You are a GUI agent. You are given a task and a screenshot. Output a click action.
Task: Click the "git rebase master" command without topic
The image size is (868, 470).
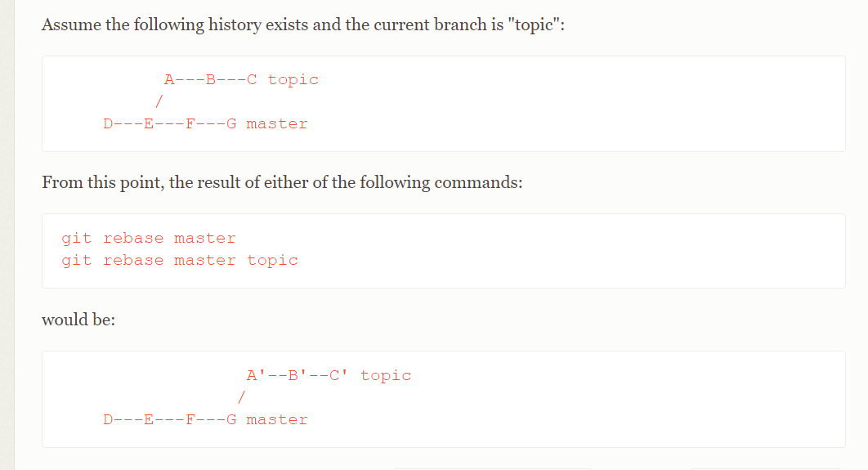pyautogui.click(x=149, y=239)
